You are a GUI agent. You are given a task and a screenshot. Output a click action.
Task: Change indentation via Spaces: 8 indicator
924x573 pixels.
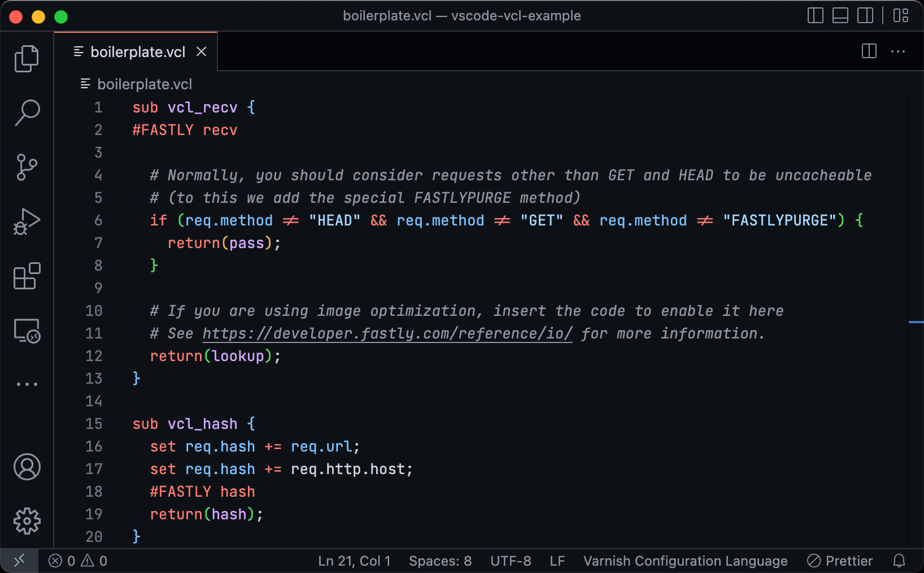tap(441, 561)
